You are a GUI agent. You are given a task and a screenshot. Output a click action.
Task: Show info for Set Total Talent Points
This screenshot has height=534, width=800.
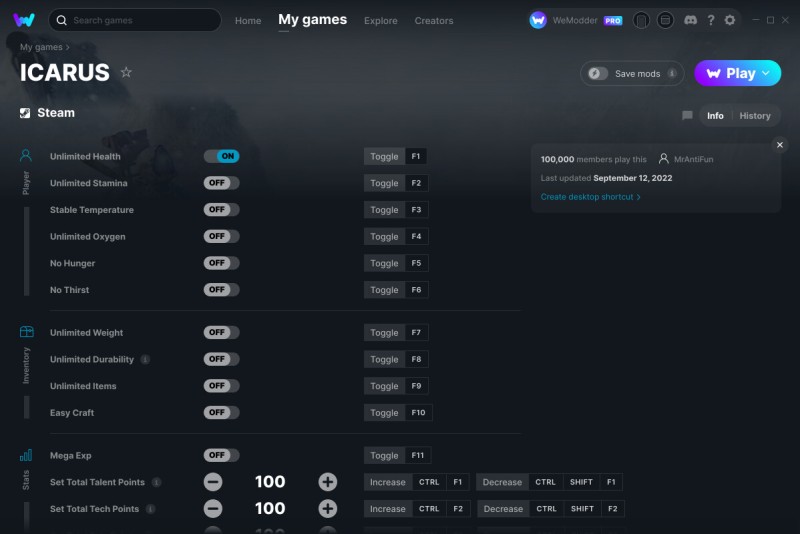tap(157, 482)
